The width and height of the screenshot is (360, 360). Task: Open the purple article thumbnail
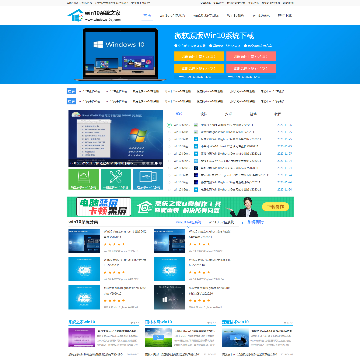click(82, 337)
